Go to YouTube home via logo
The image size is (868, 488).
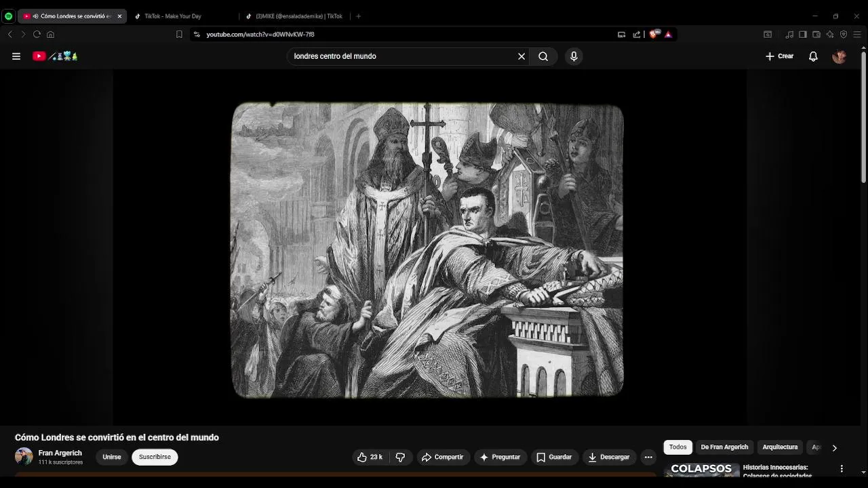(x=55, y=56)
